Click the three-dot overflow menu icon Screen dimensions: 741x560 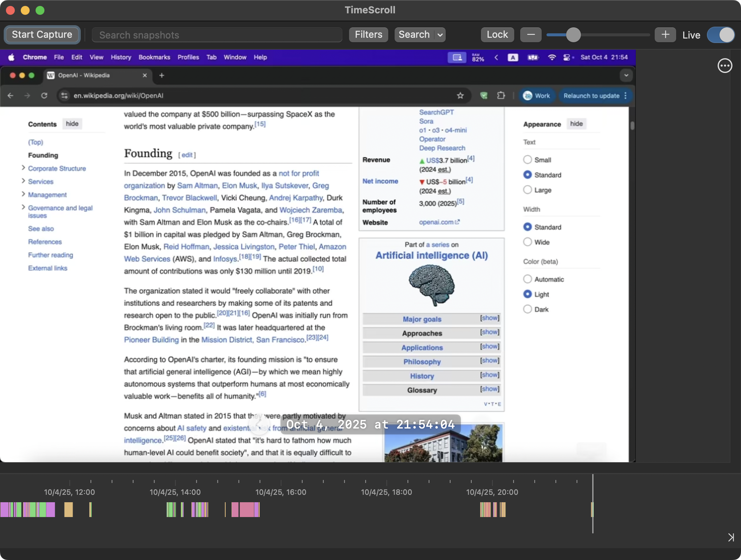[725, 66]
